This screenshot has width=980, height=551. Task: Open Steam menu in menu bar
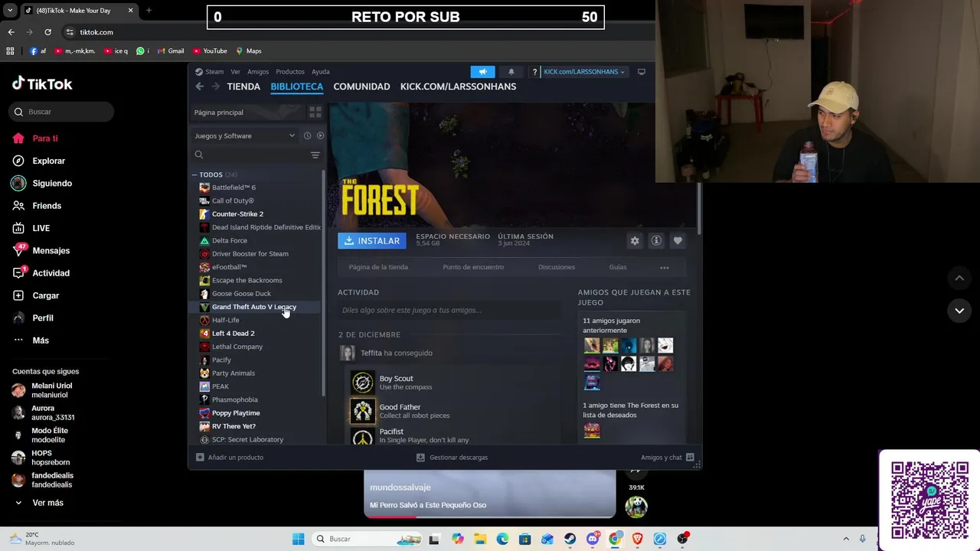coord(209,72)
